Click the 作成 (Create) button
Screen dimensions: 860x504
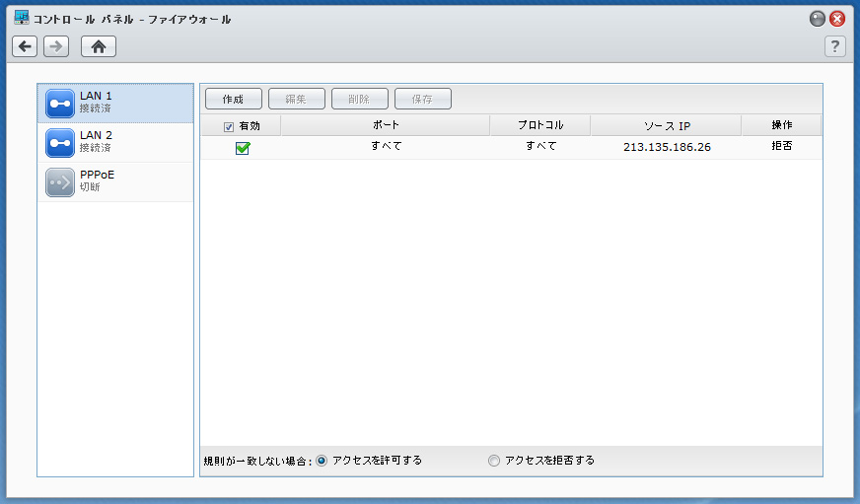click(234, 99)
